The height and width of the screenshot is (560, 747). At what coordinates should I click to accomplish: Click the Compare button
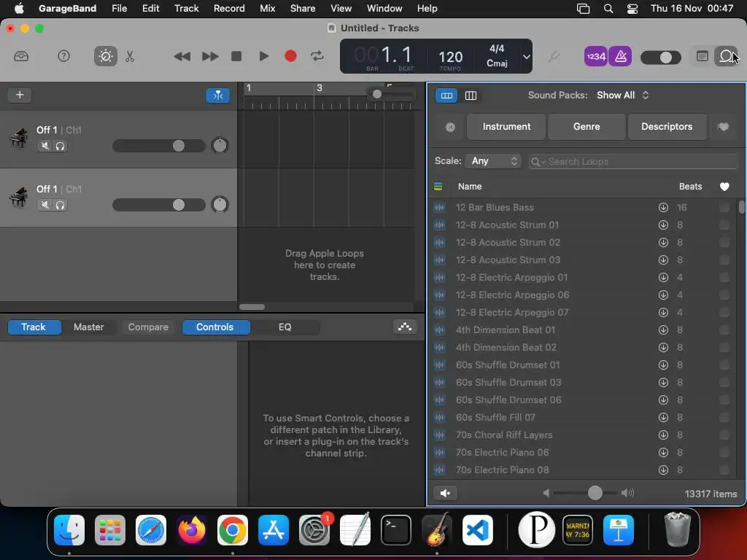[148, 327]
